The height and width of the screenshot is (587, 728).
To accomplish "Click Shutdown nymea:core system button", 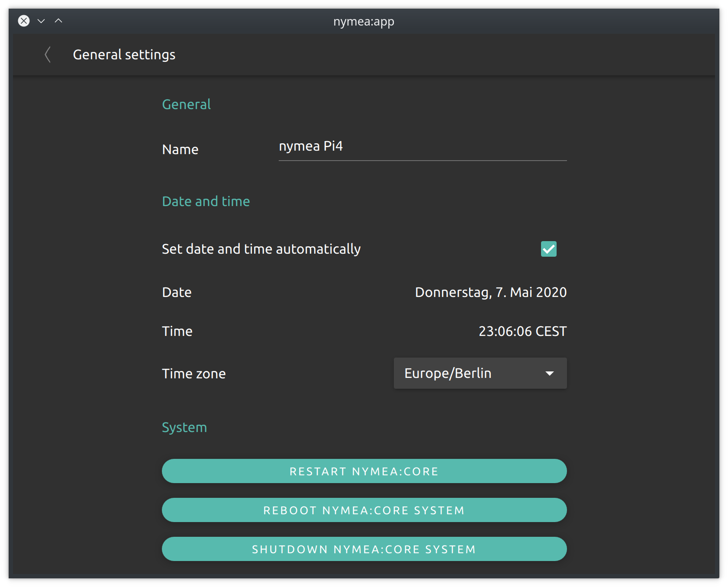I will point(364,549).
